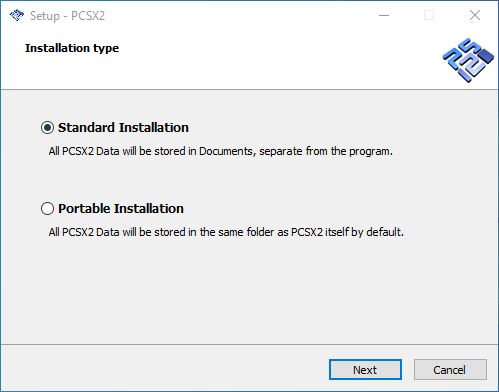Click the description mentioning Documents storage
The width and height of the screenshot is (499, 392).
tap(221, 151)
